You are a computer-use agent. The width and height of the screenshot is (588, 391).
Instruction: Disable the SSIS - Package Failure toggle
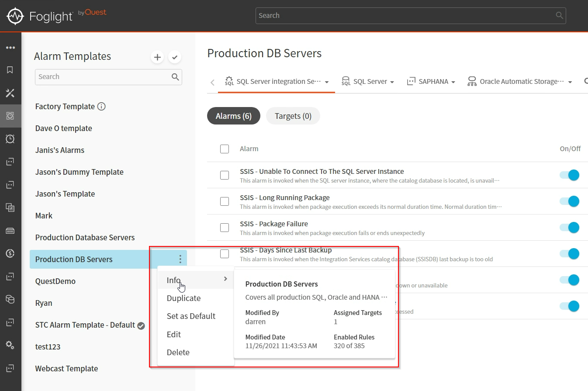570,228
